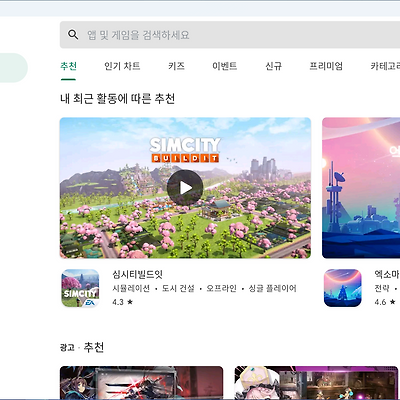Select the 추천 tab
This screenshot has width=400, height=400.
pos(69,66)
